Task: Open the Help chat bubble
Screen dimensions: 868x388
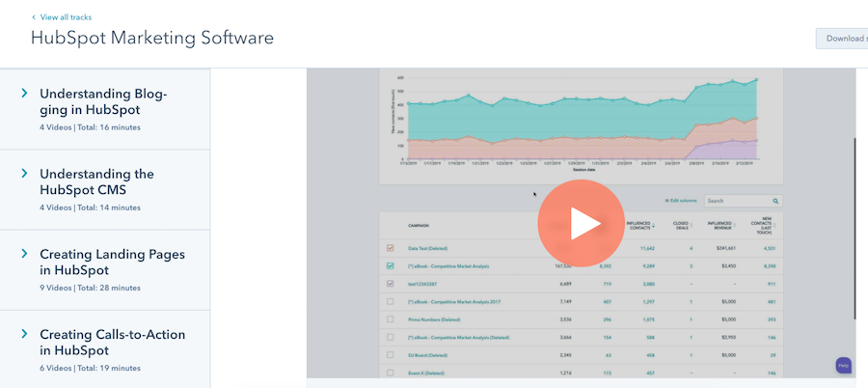Action: [843, 365]
